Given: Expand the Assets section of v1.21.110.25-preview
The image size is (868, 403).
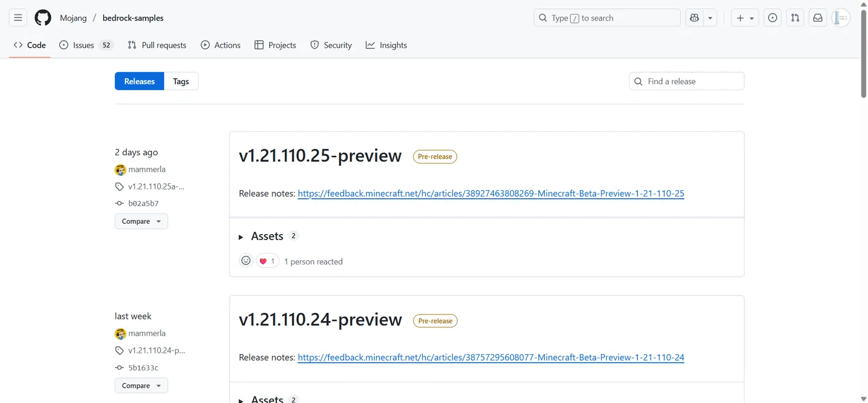Looking at the screenshot, I should [269, 236].
